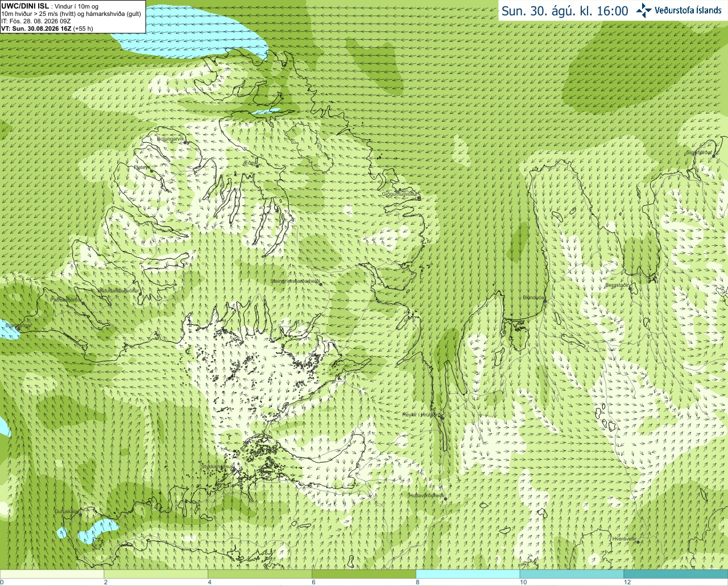This screenshot has height=586, width=728.
Task: Select the Stykkishólmur station marker
Action: point(233,467)
